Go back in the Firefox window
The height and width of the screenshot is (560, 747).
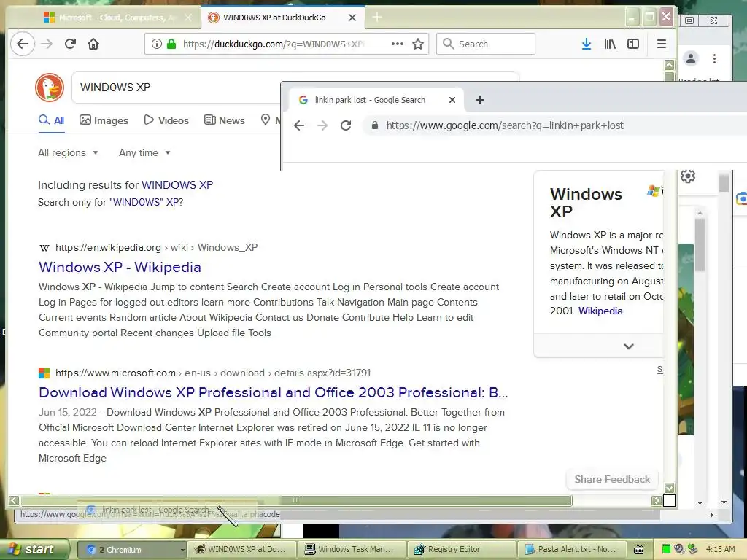(23, 44)
